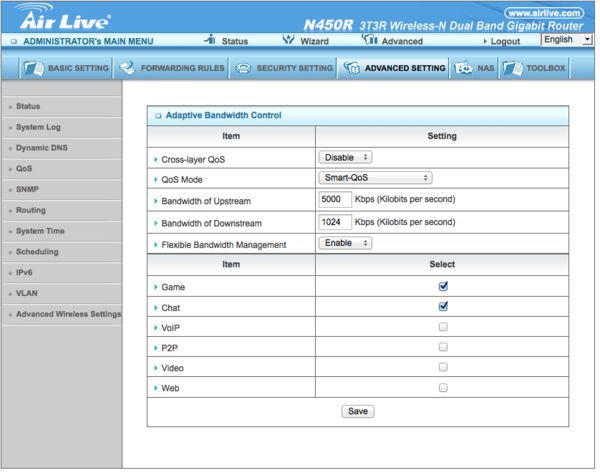Click the arrow bullet beside Cross-layer QoS
Viewport: 600px width, 473px height.
pyautogui.click(x=156, y=159)
